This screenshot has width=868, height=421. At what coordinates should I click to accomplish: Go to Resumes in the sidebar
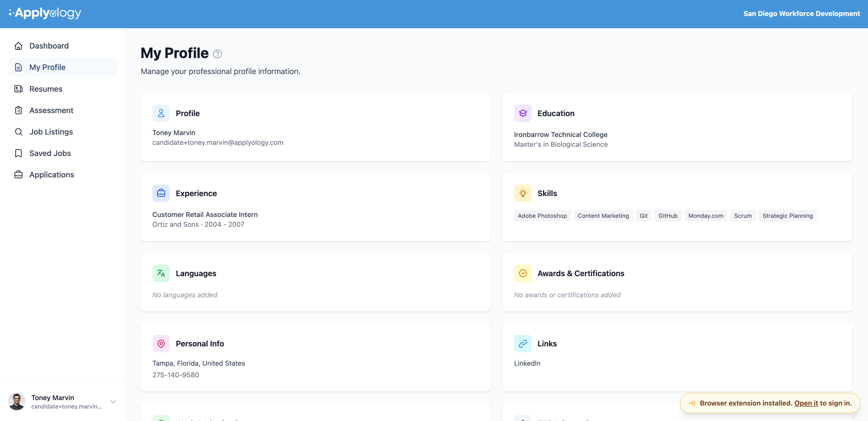coord(62,89)
